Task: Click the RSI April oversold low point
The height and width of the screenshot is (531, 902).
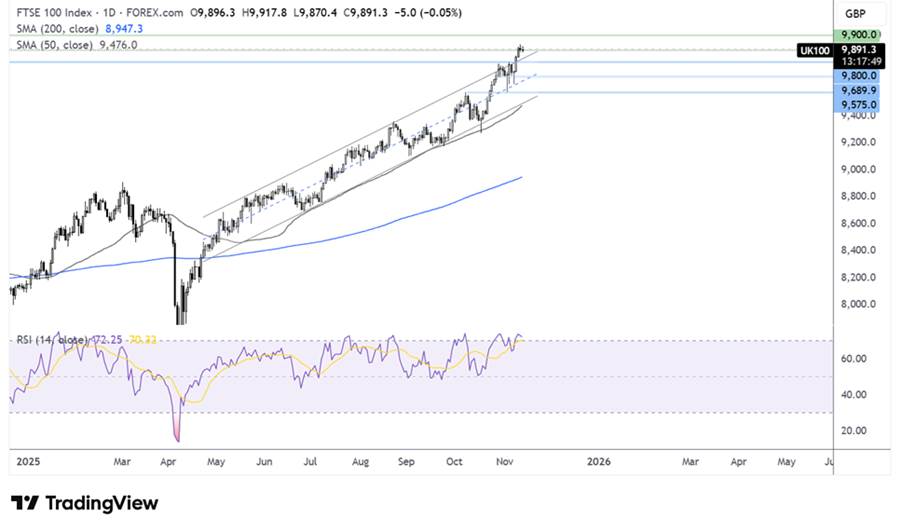Action: [x=179, y=438]
